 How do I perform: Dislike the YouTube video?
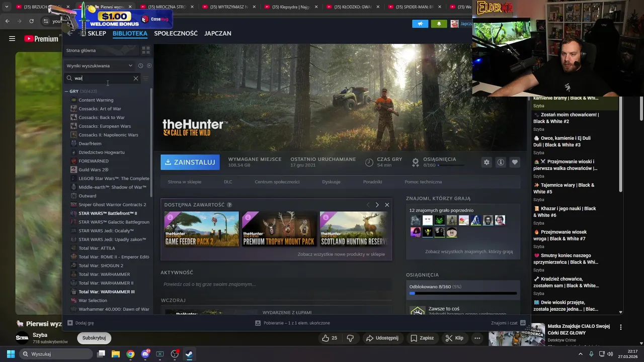pos(351,338)
